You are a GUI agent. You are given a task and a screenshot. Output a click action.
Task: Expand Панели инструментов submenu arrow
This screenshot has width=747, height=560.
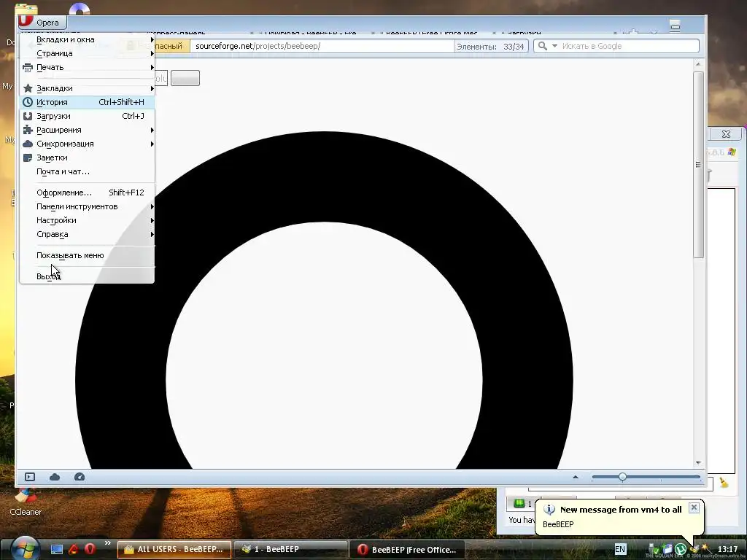coord(152,206)
